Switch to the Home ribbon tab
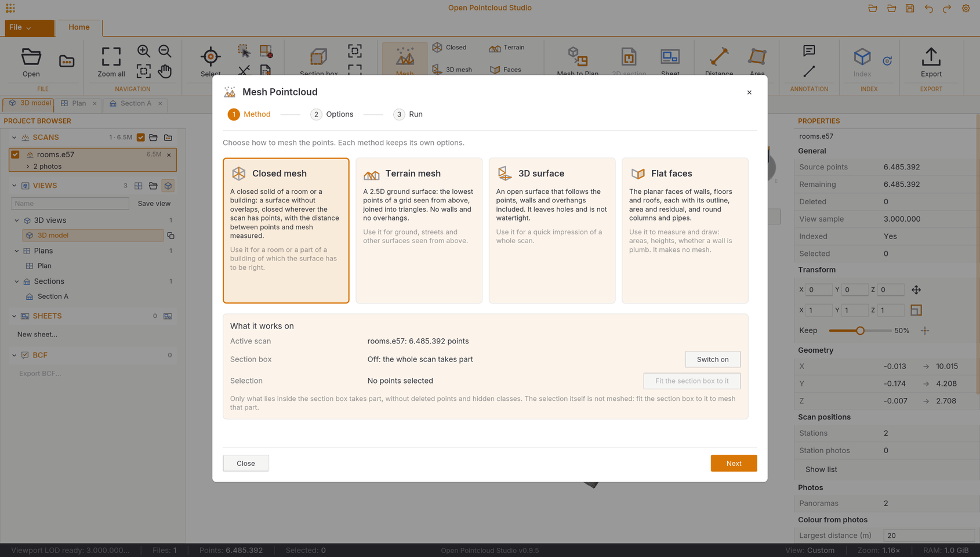The width and height of the screenshot is (980, 557). click(x=79, y=27)
